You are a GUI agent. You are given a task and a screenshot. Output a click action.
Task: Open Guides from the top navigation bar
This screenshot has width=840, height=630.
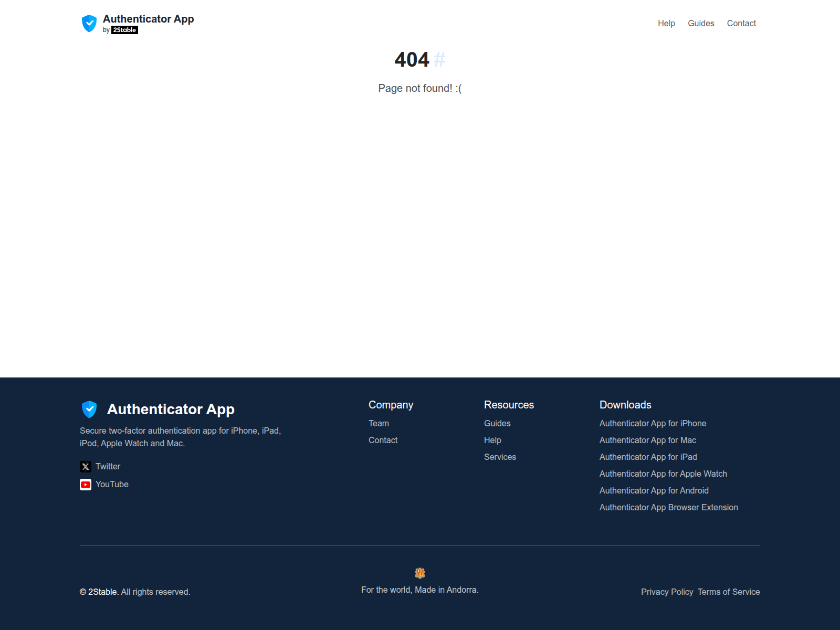coord(700,23)
